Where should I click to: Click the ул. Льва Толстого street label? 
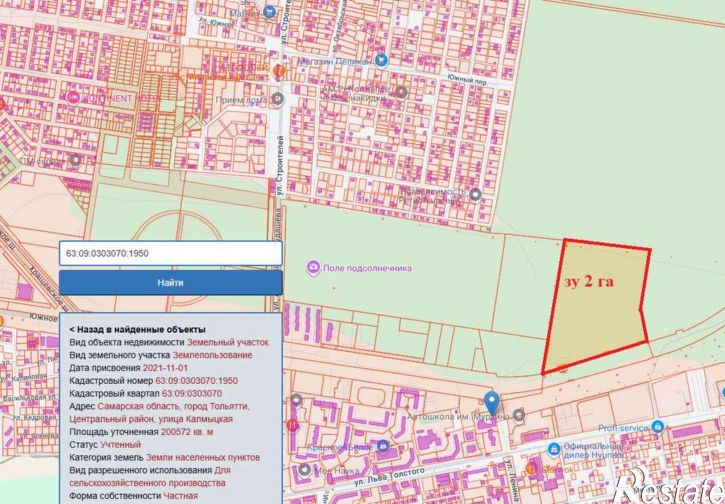click(x=390, y=477)
